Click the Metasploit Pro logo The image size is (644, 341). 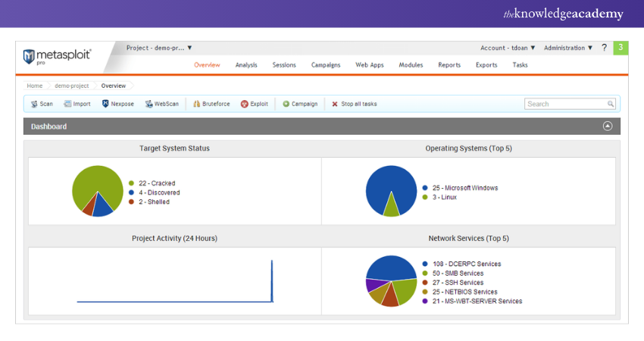click(x=57, y=57)
